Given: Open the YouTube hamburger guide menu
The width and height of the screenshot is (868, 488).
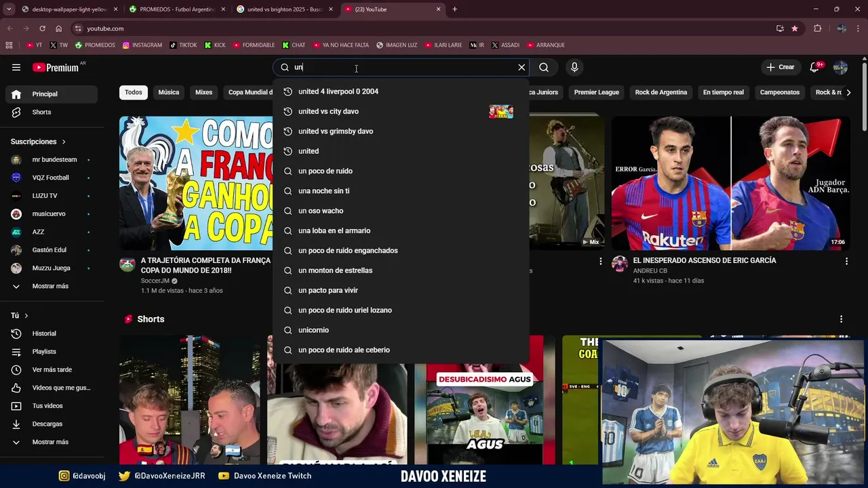Looking at the screenshot, I should pos(16,67).
